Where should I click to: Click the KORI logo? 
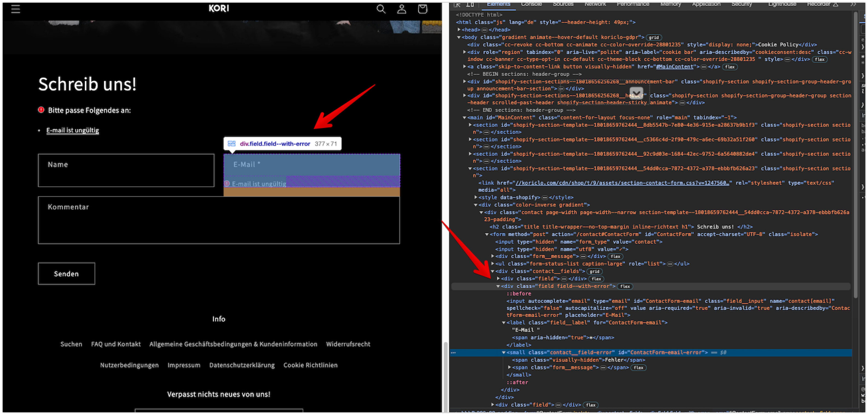click(x=219, y=8)
